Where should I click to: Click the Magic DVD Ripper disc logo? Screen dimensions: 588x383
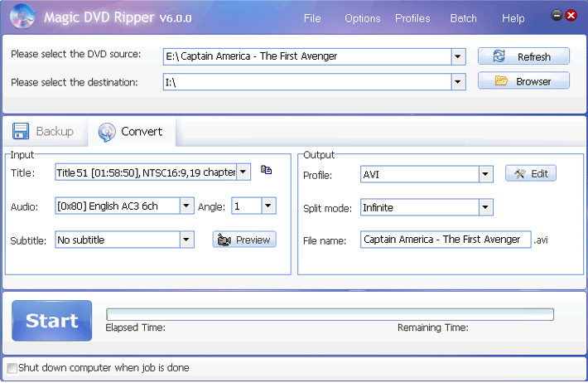pos(22,16)
